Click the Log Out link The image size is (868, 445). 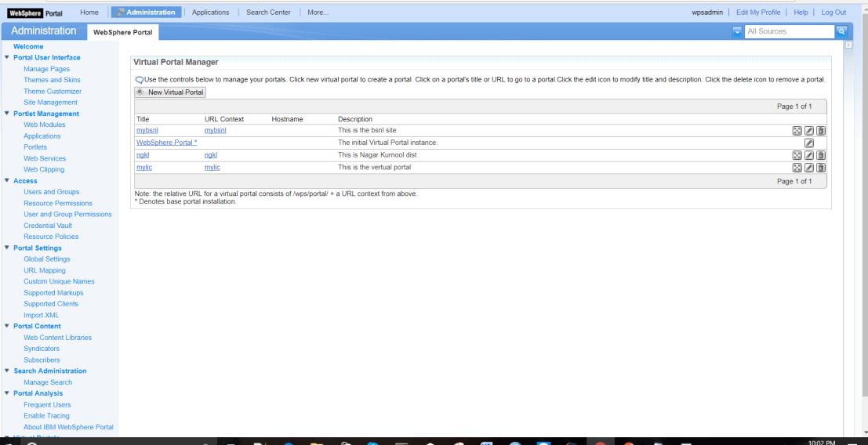coord(833,13)
